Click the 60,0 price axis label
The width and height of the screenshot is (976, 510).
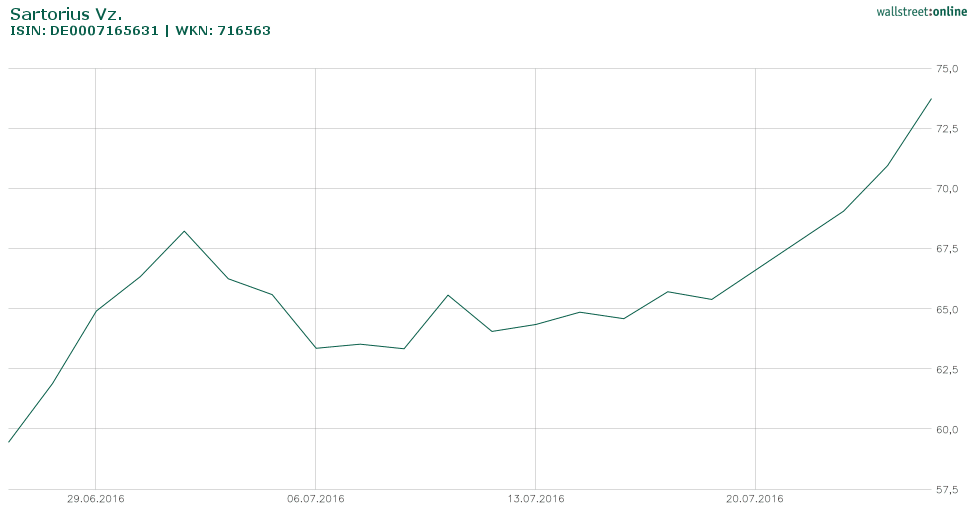[947, 429]
